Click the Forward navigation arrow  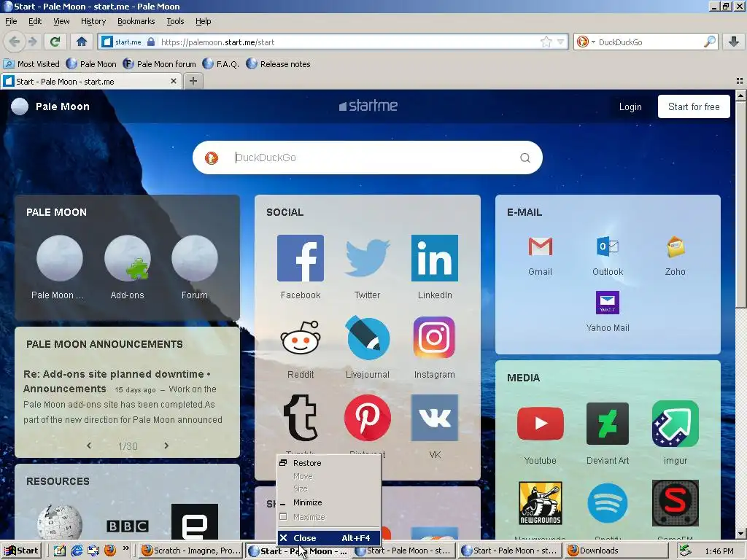point(32,42)
